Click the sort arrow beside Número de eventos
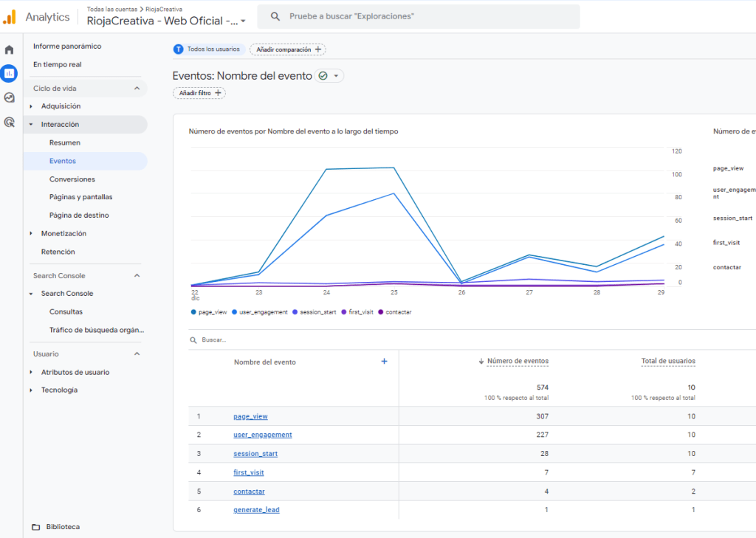 [x=481, y=361]
